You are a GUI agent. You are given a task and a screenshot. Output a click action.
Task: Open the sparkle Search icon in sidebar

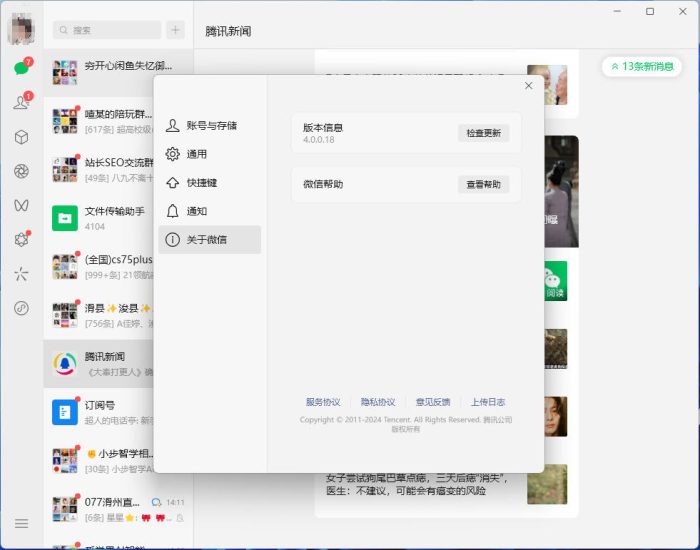click(21, 274)
